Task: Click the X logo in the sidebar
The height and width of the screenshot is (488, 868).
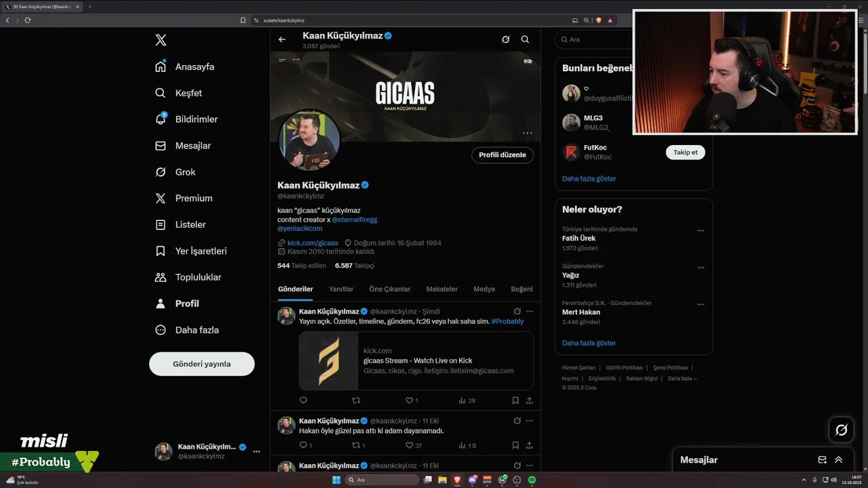Action: click(161, 40)
